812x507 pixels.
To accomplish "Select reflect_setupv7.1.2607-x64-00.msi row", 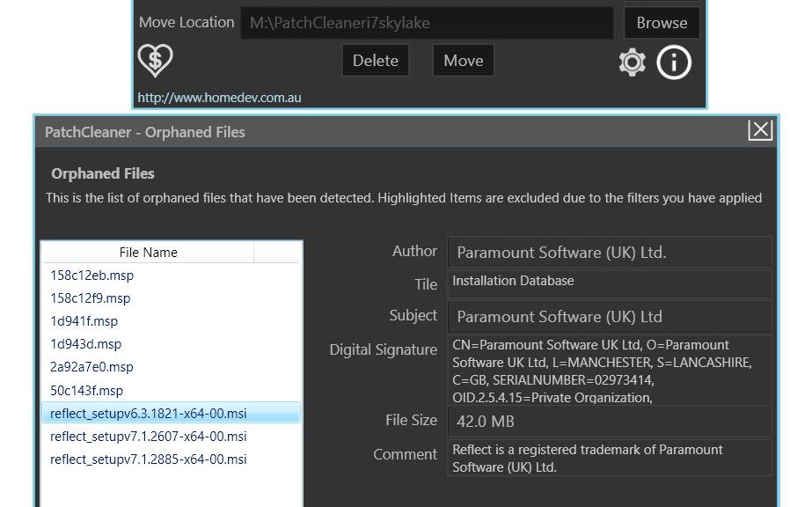I will click(x=171, y=436).
